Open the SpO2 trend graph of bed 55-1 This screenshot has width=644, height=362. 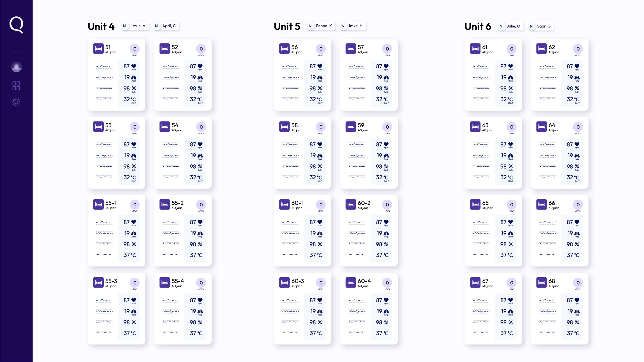[x=104, y=244]
